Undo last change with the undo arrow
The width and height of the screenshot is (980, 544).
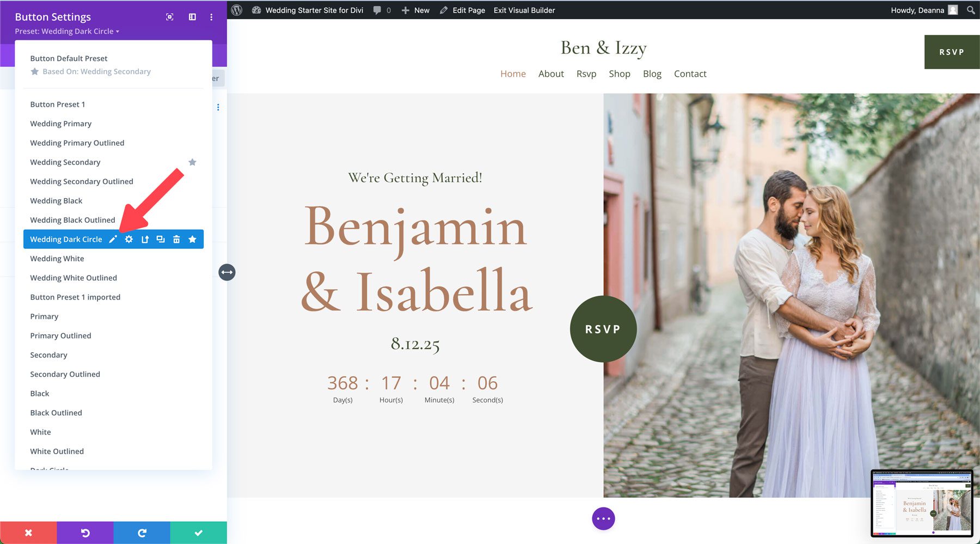(85, 532)
